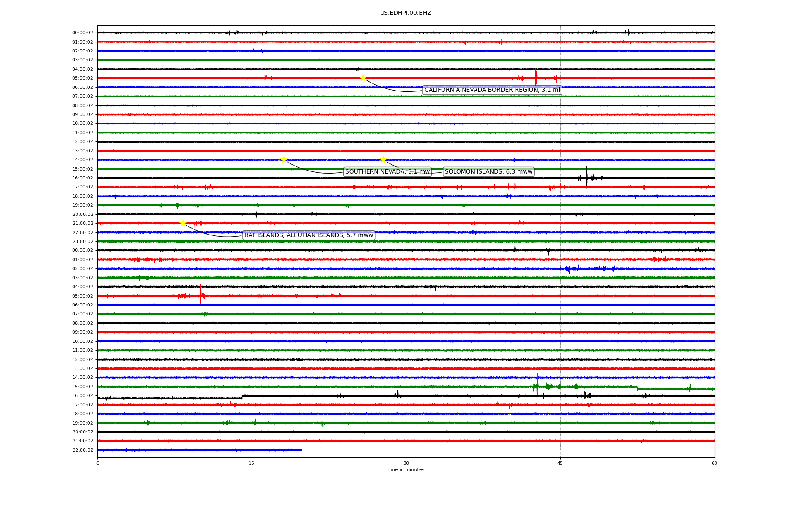Click the 22:00:02 row label at bottom
The image size is (812, 508).
pos(82,450)
